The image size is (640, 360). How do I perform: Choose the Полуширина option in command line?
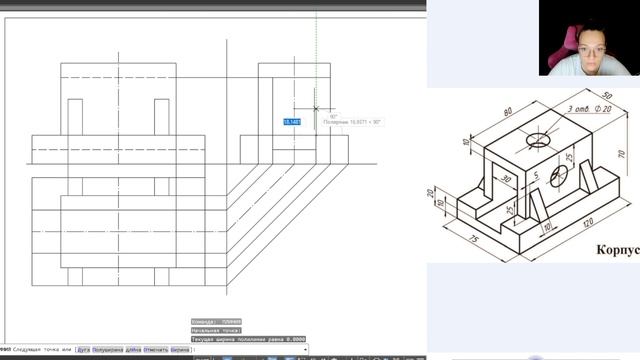click(x=107, y=350)
